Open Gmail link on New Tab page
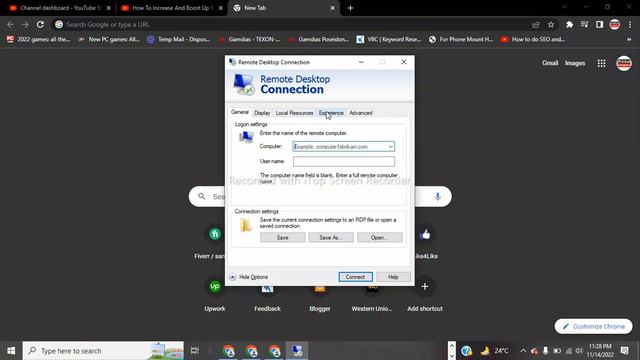The height and width of the screenshot is (360, 640). coord(550,63)
